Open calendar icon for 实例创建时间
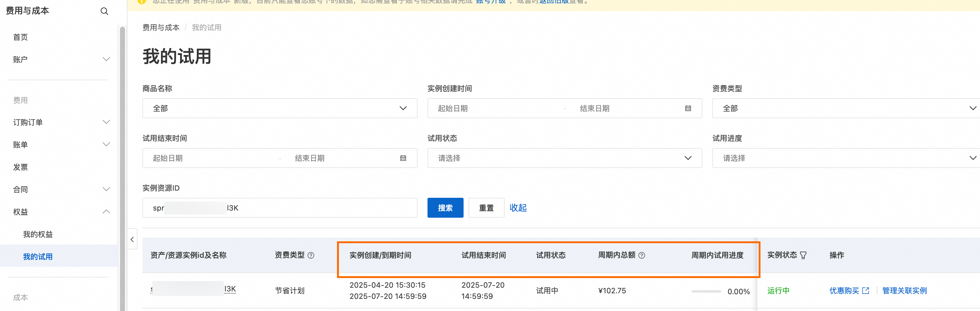 (688, 109)
